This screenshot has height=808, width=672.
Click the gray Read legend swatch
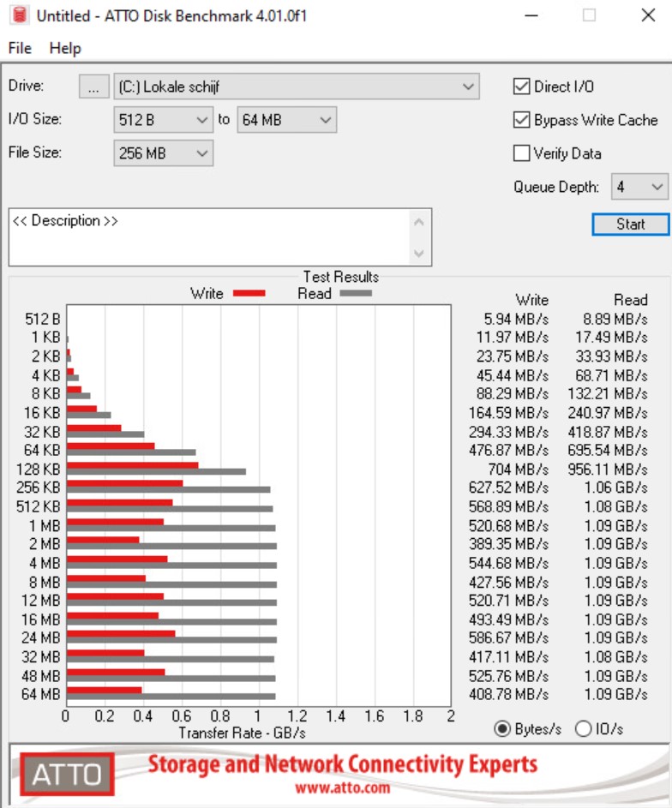[x=356, y=293]
